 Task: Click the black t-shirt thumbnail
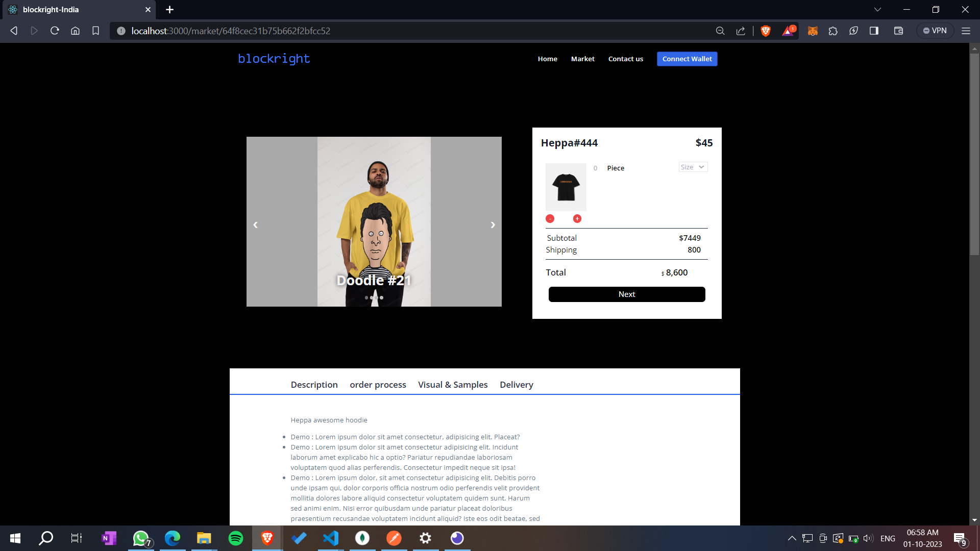click(x=566, y=187)
